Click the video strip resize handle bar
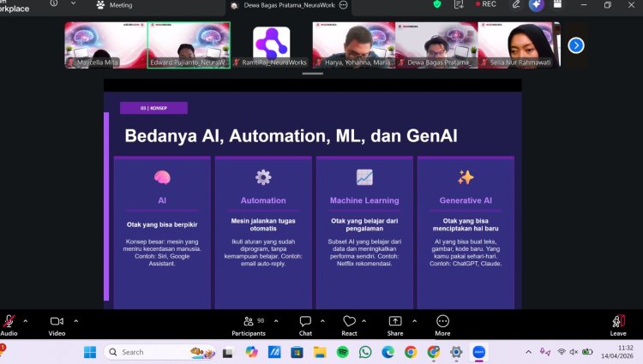Screen dimensions: 643x364 point(312,74)
